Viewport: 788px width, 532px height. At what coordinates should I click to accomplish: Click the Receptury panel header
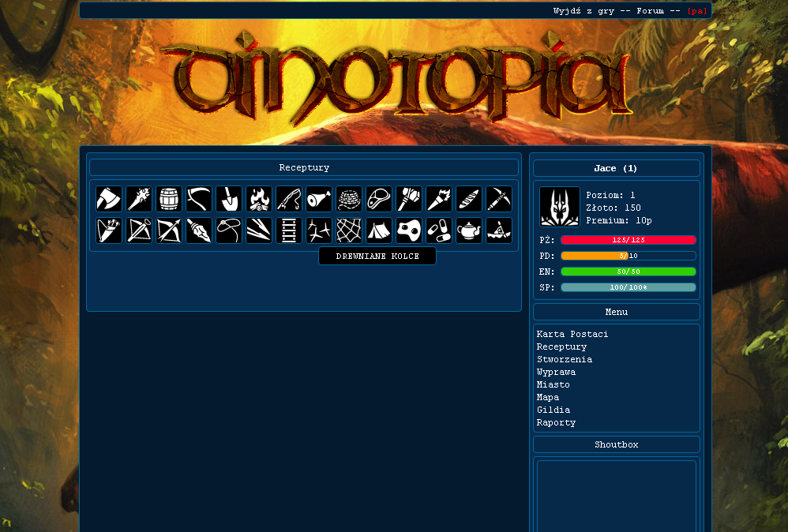304,168
